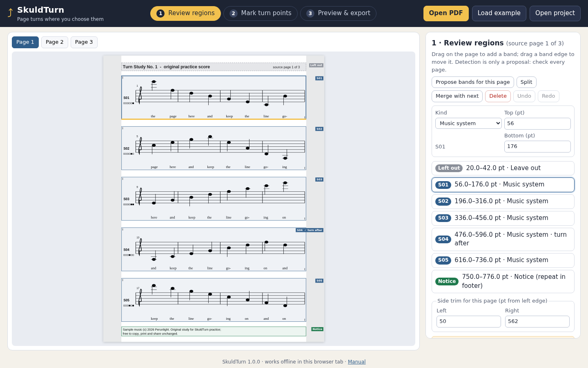Click the Undo button

524,96
